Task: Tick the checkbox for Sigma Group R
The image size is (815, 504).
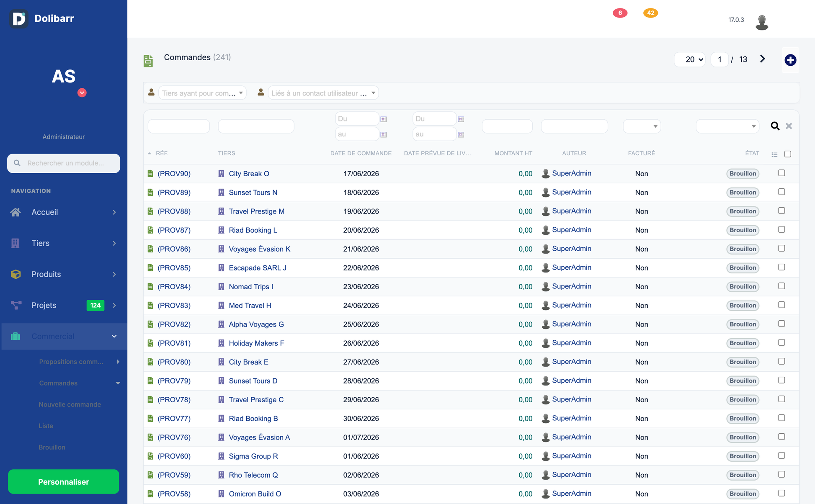Action: (781, 455)
